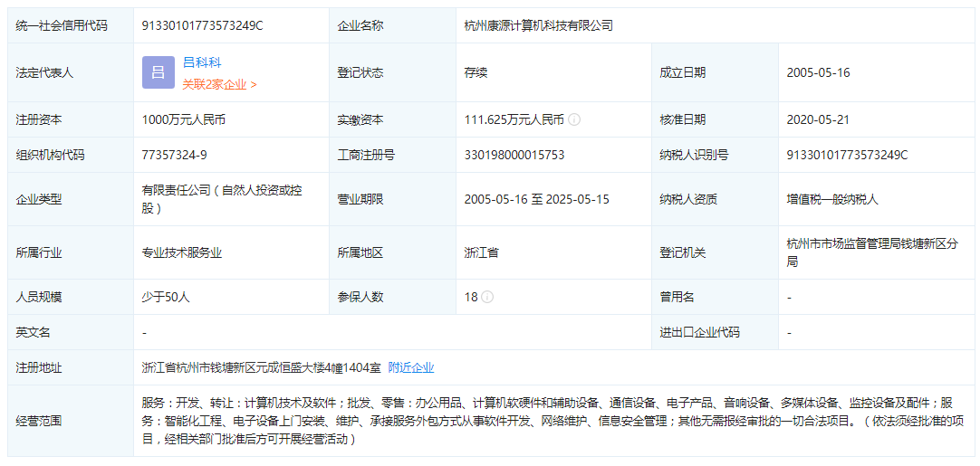Click the 实缴资本 label cell
980x466 pixels.
(392, 119)
